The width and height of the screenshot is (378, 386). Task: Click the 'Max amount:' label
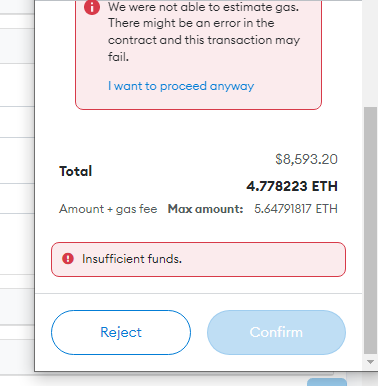205,209
